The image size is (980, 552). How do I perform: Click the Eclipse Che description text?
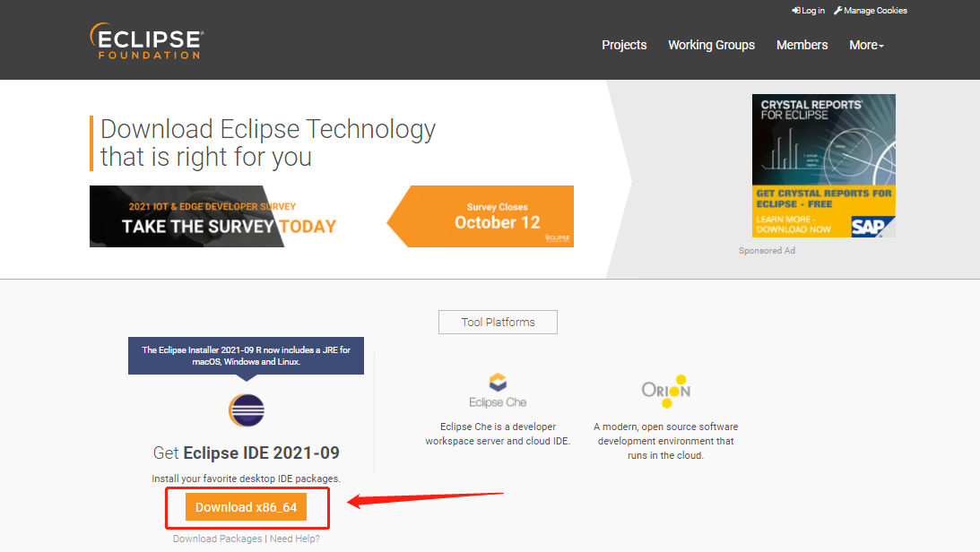(x=498, y=434)
